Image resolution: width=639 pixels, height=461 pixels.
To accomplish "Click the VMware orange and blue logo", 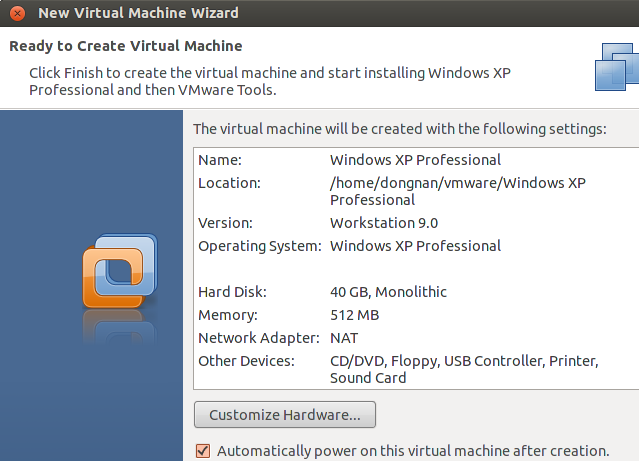I will click(x=120, y=271).
